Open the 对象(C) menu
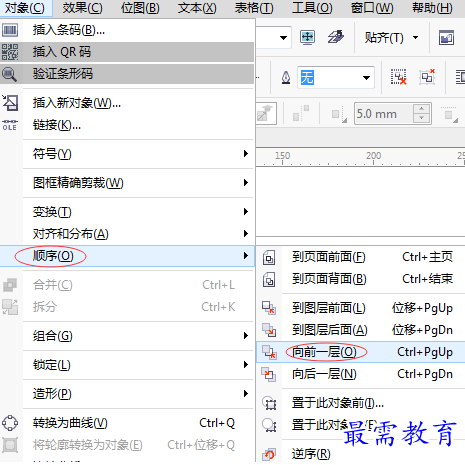Viewport: 465px width, 465px height. click(x=25, y=8)
